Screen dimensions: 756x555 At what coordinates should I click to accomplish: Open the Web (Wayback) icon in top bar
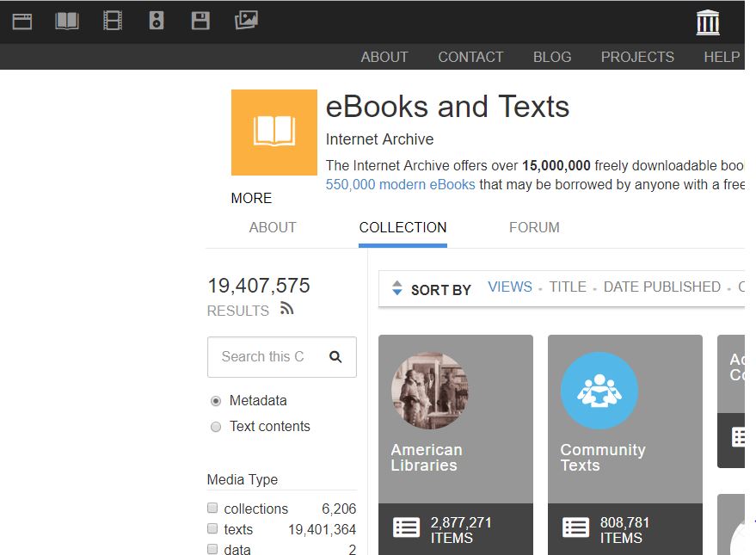tap(22, 22)
